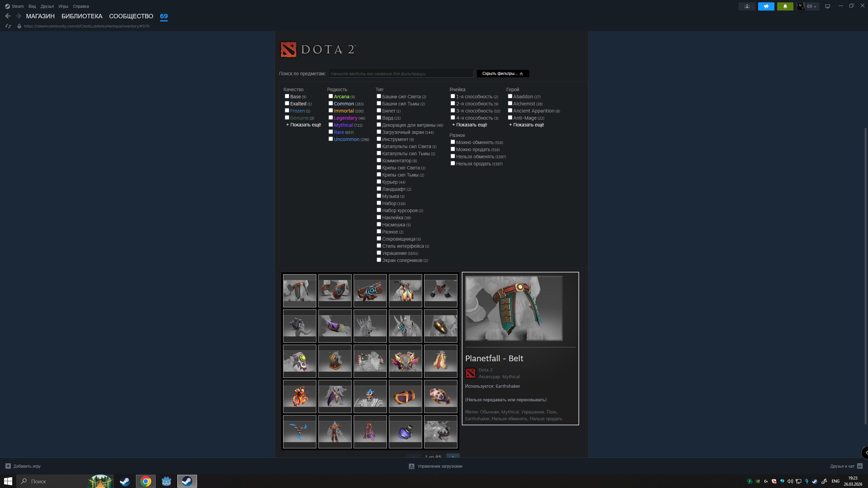This screenshot has height=488, width=868.
Task: Go to the МАГАЗИН tab
Action: click(x=40, y=16)
